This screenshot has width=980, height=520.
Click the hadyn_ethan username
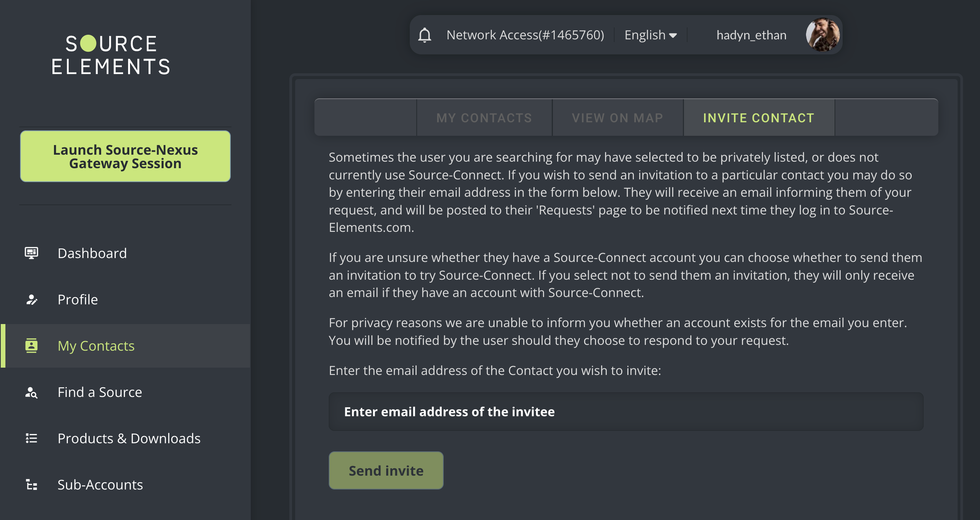[751, 35]
